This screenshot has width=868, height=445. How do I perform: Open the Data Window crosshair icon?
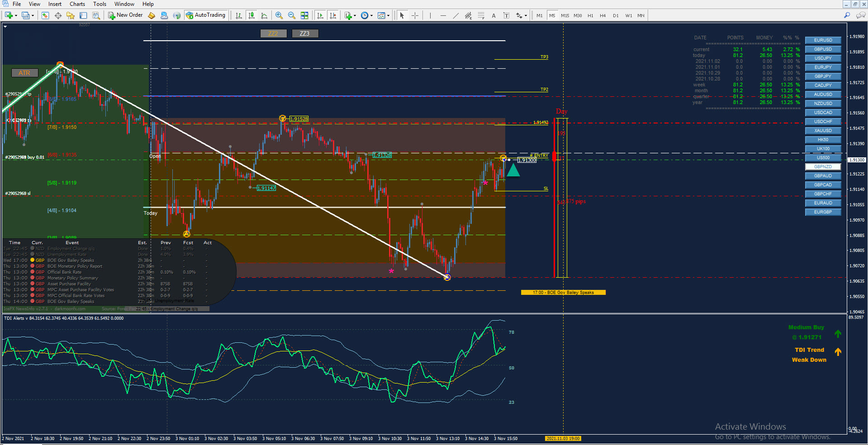coord(58,15)
